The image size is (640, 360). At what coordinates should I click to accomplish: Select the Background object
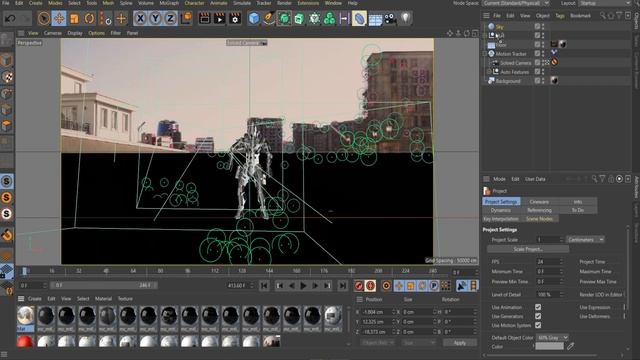click(508, 81)
